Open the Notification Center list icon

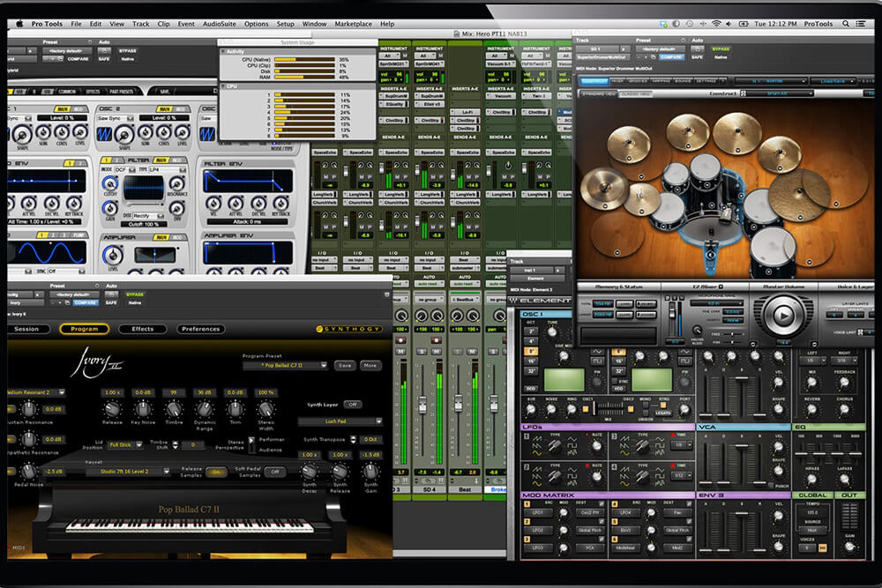pos(861,24)
